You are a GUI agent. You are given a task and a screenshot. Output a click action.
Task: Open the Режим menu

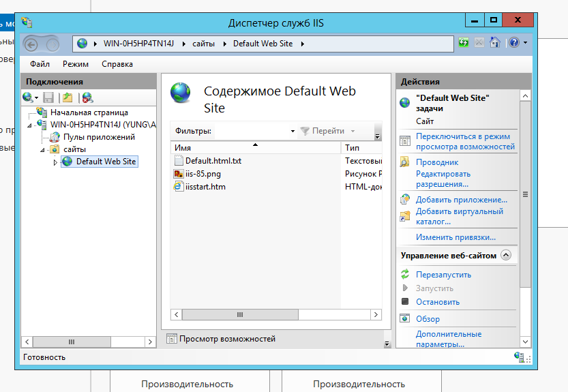click(x=75, y=64)
